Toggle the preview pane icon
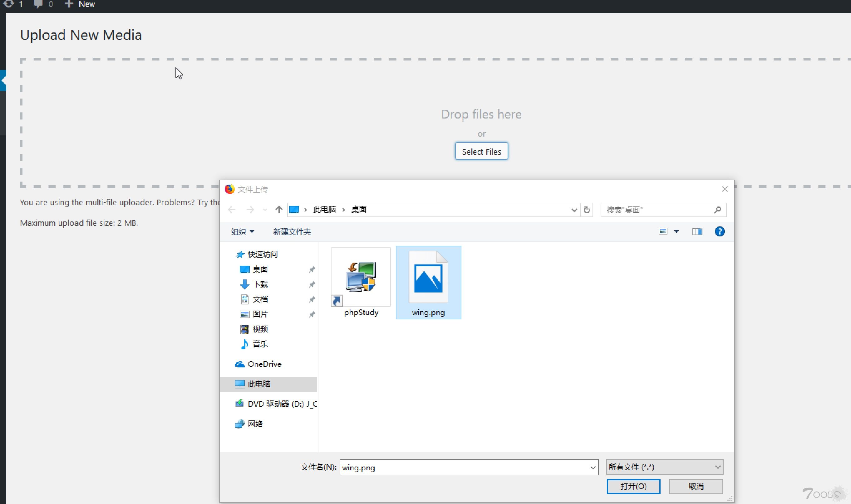The width and height of the screenshot is (851, 504). tap(697, 232)
